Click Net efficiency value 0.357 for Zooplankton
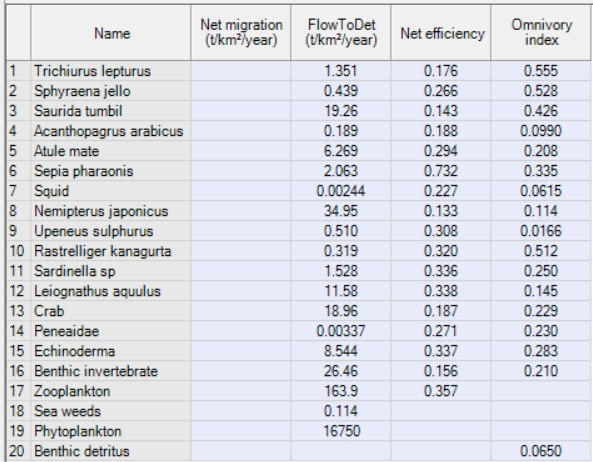The width and height of the screenshot is (593, 462). pyautogui.click(x=441, y=392)
